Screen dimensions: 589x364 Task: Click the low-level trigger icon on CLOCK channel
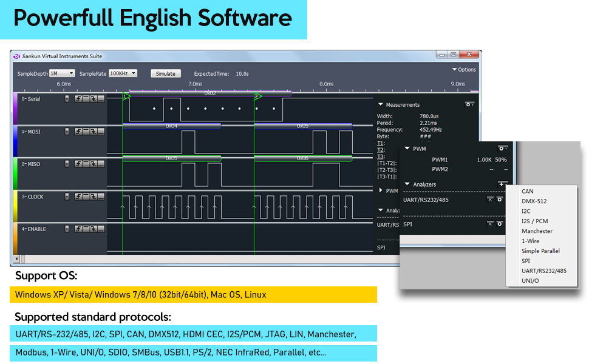point(100,196)
